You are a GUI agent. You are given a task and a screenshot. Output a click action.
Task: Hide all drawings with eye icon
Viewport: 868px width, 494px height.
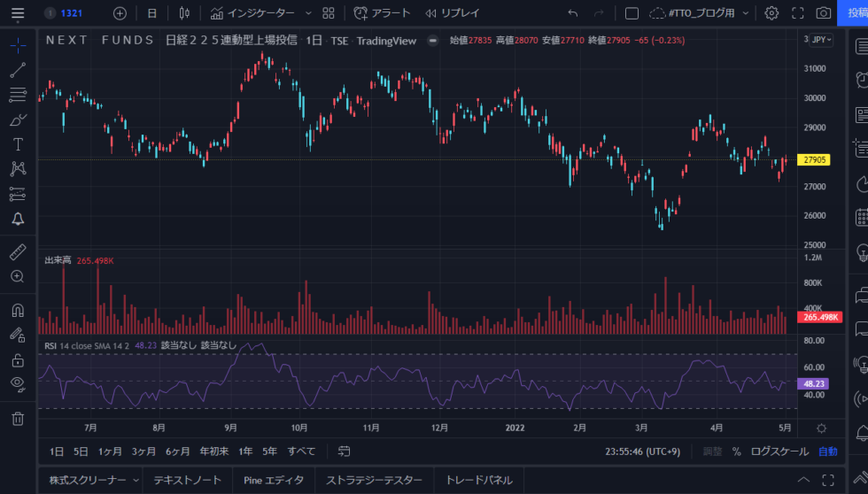tap(18, 384)
